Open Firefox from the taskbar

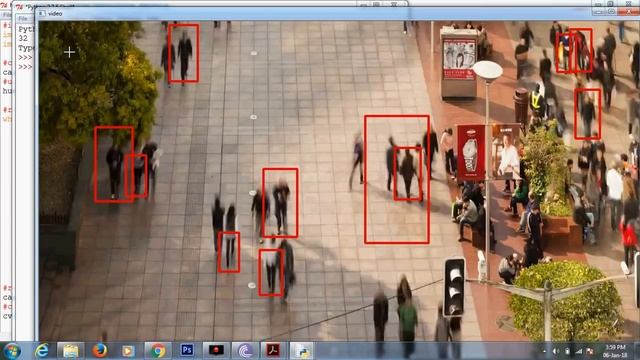click(x=100, y=351)
